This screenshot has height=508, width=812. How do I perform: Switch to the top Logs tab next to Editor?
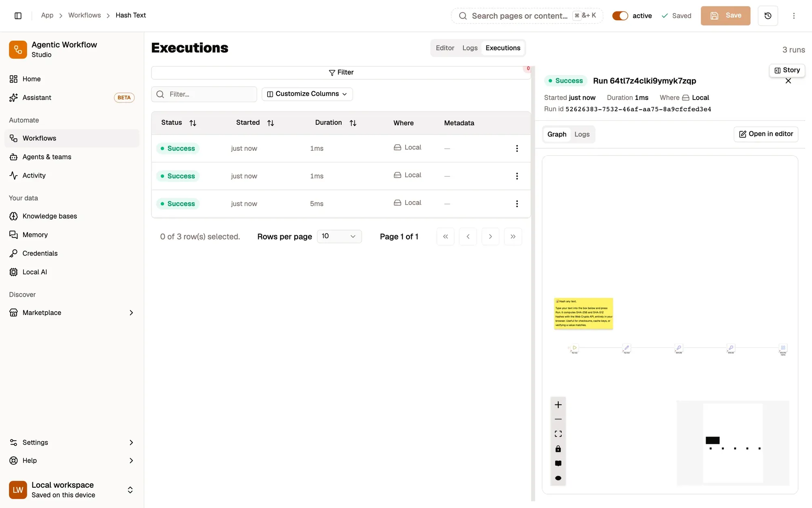point(470,48)
